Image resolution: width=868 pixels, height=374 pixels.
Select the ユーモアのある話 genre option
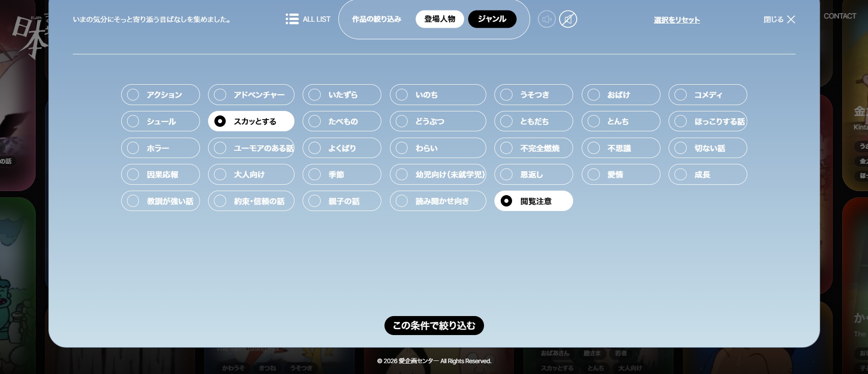251,148
